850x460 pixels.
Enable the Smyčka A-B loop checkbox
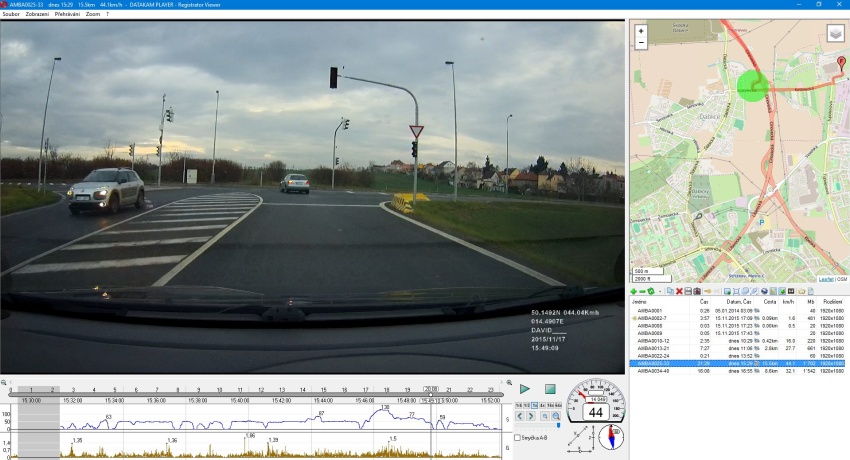point(517,437)
